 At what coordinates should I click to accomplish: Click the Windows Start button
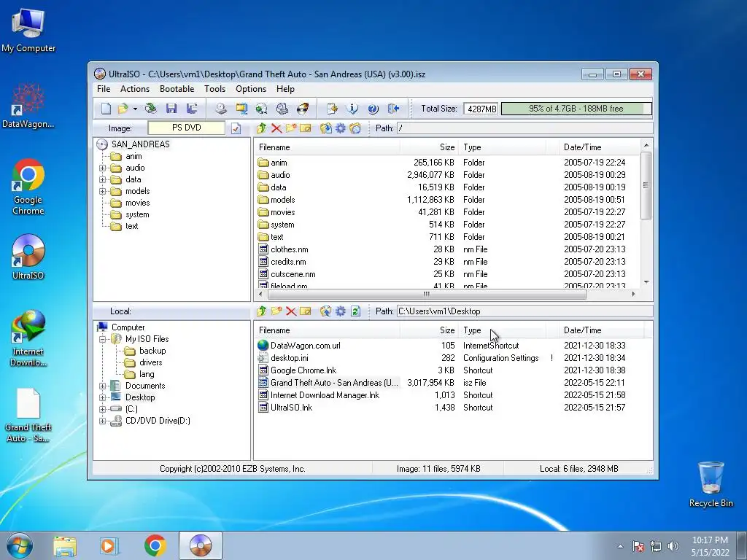tap(20, 545)
